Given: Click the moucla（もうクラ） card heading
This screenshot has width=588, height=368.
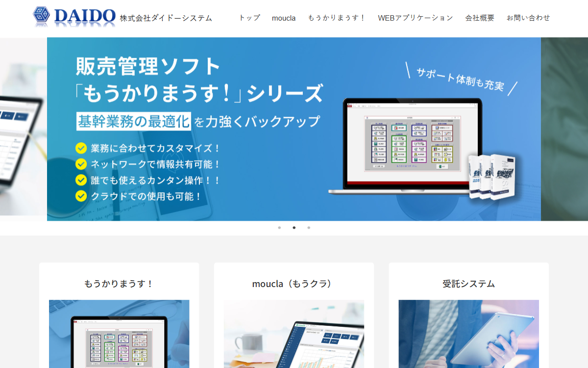Looking at the screenshot, I should (x=294, y=284).
